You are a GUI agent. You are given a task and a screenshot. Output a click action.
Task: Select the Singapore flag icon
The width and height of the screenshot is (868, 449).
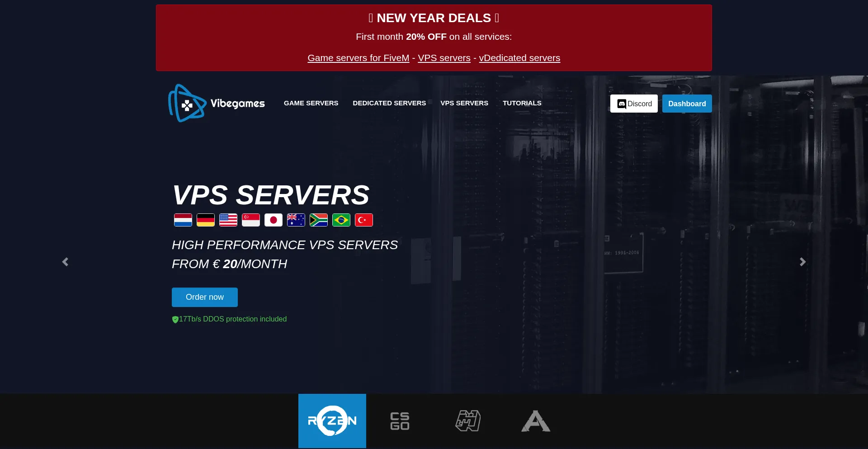tap(250, 220)
